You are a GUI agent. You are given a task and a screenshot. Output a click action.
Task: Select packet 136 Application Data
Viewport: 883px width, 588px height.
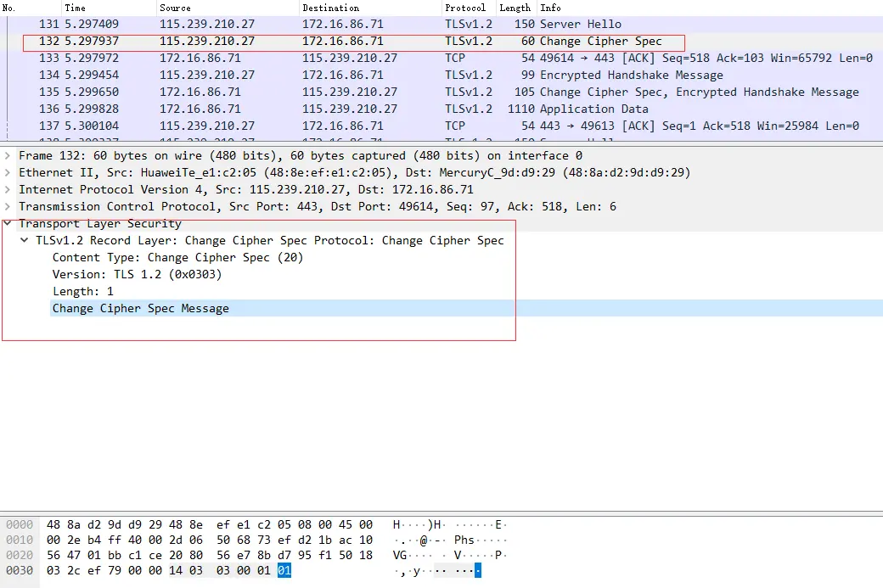pos(441,109)
